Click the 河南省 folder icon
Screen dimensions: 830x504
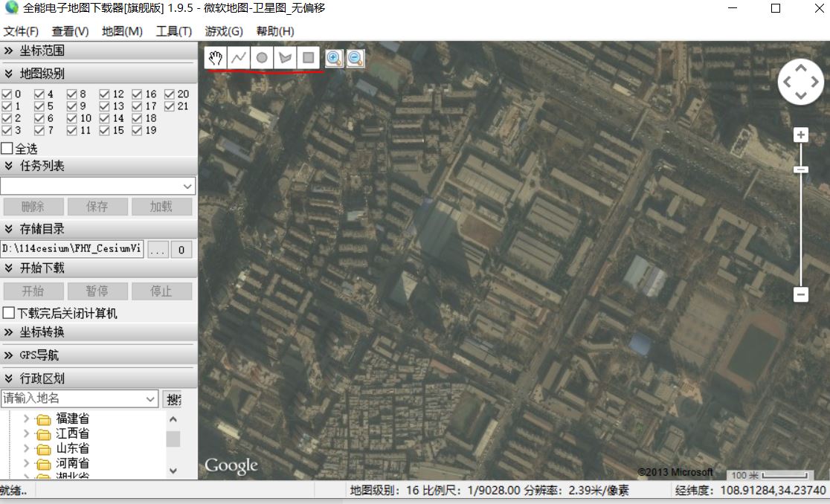[x=43, y=464]
